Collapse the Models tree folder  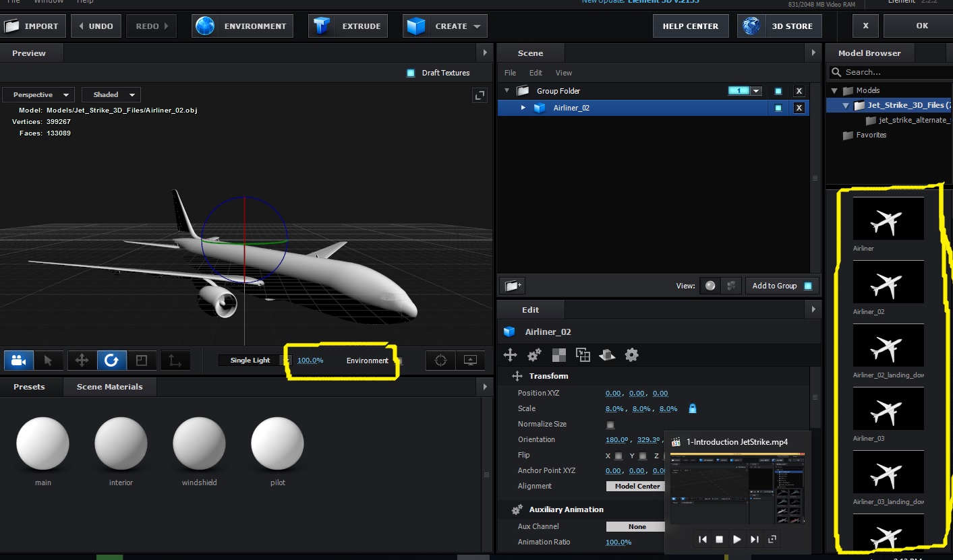pyautogui.click(x=835, y=90)
